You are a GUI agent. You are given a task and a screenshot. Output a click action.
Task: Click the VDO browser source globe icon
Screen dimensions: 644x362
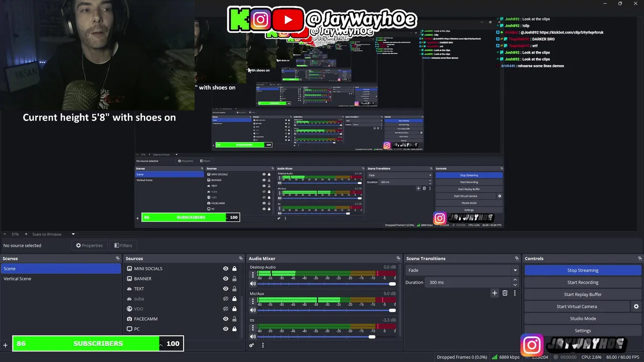(x=129, y=309)
